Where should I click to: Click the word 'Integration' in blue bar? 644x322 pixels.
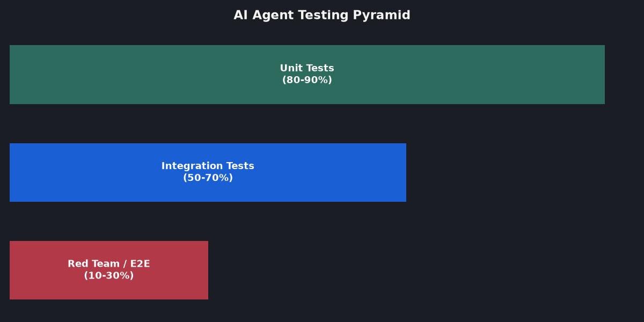188,166
